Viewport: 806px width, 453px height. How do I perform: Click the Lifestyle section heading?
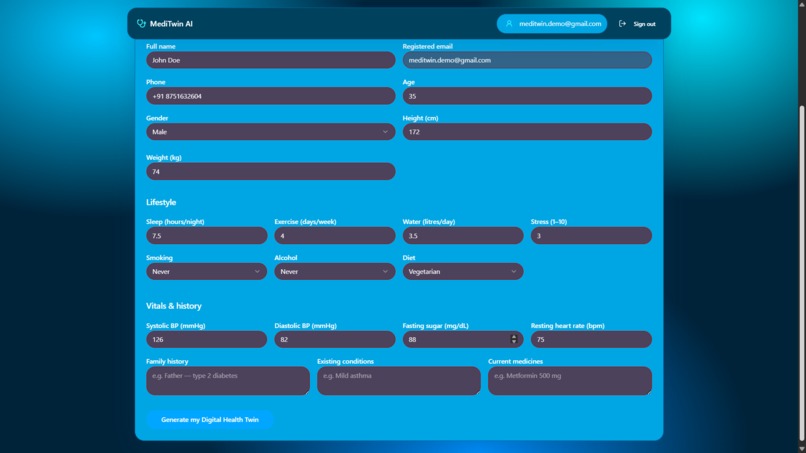pos(161,202)
